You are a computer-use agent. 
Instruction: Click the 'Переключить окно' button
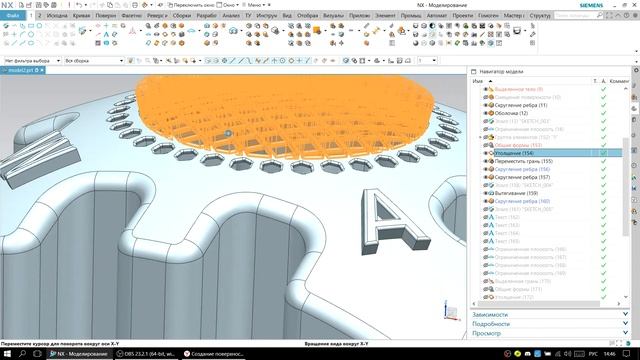[191, 5]
